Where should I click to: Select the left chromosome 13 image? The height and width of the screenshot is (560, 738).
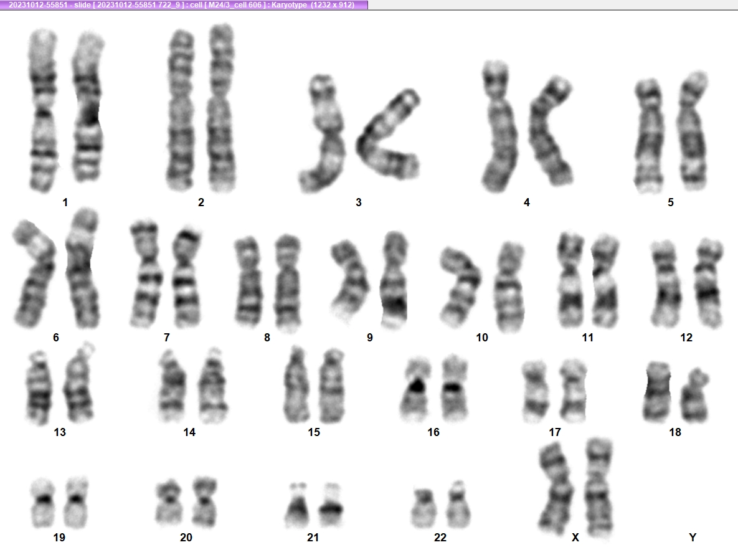[39, 388]
